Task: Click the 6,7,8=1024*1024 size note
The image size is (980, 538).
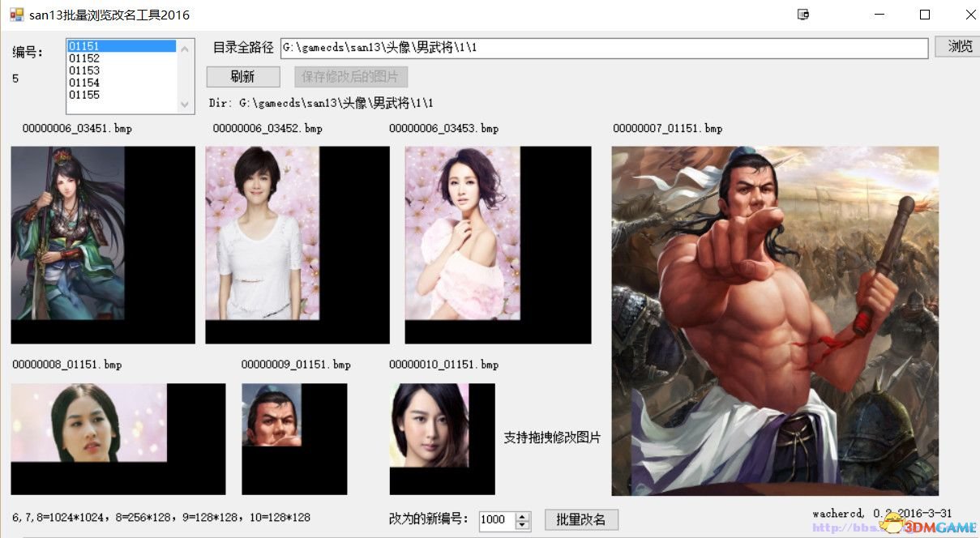Action: pos(161,517)
